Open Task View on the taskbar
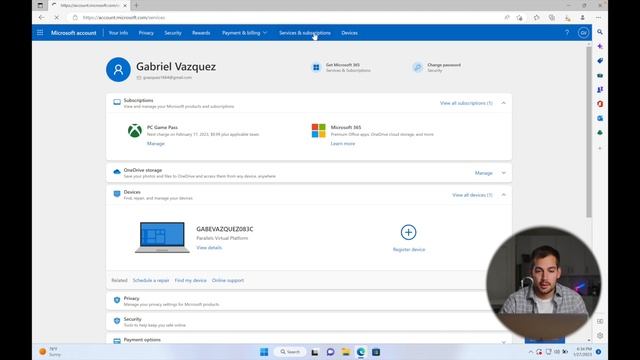 (315, 352)
